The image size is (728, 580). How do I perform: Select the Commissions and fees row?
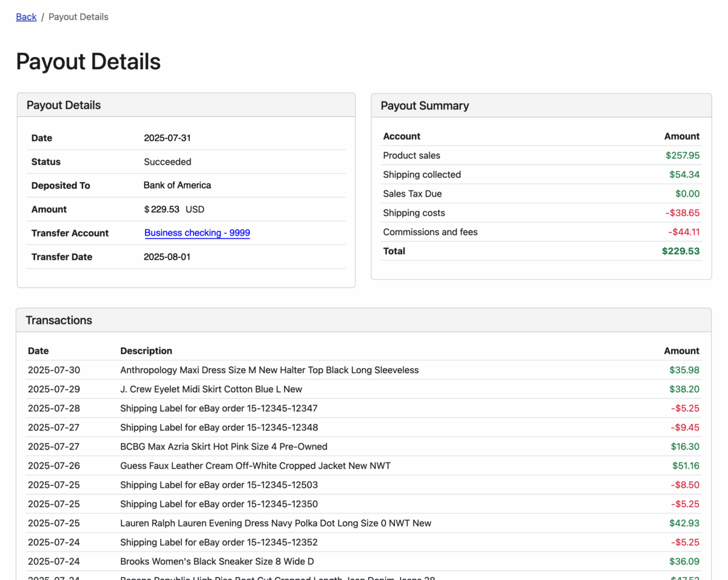click(430, 232)
